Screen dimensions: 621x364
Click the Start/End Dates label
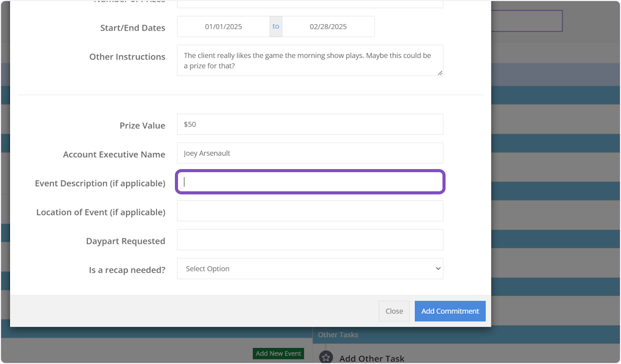coord(132,28)
